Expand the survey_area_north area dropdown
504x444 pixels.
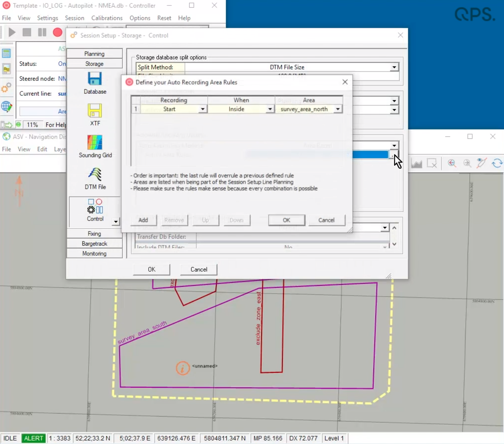click(x=338, y=109)
